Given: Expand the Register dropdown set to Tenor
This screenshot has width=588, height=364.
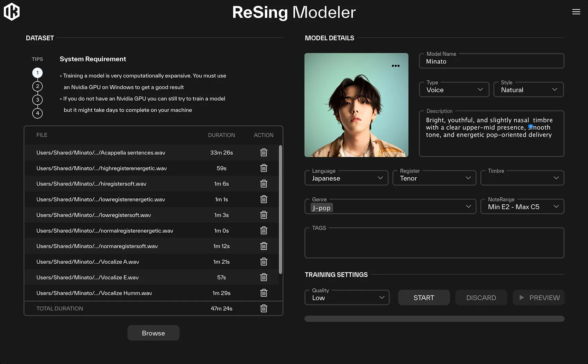Looking at the screenshot, I should pos(434,178).
